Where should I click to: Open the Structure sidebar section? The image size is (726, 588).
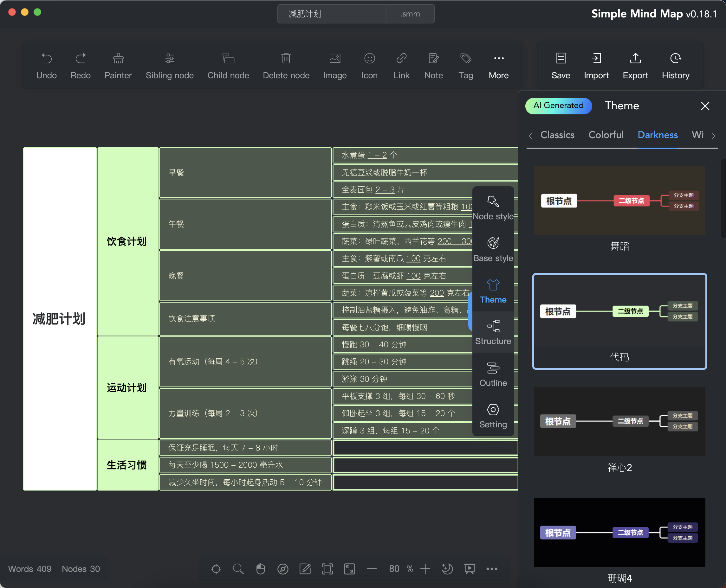pos(493,332)
